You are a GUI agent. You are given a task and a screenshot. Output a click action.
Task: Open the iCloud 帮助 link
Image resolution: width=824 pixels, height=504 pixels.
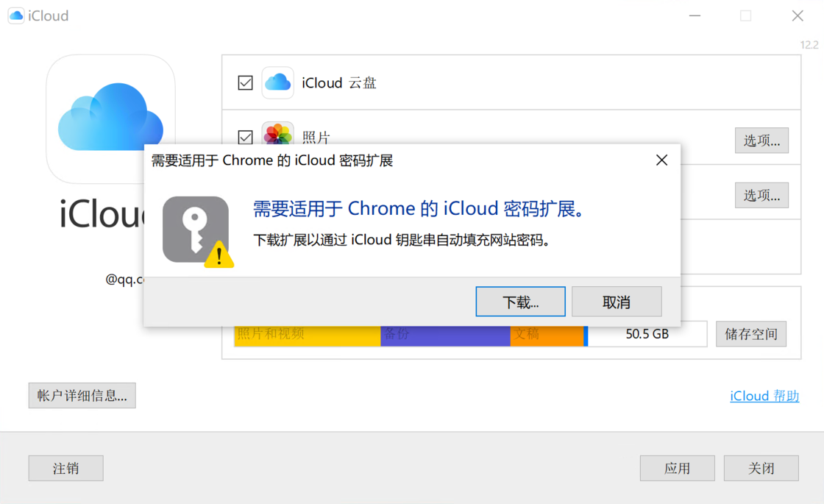[x=764, y=396]
